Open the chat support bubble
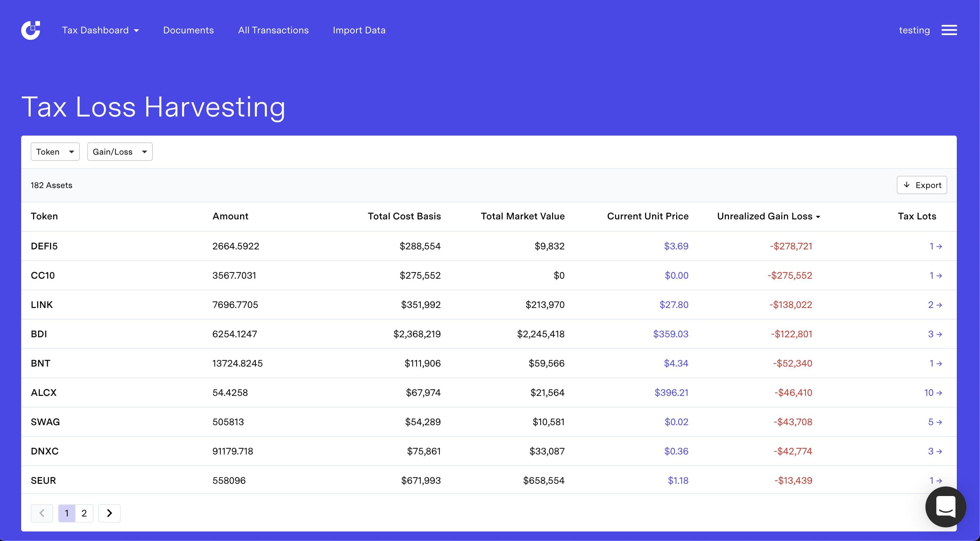Viewport: 980px width, 541px height. [x=945, y=507]
